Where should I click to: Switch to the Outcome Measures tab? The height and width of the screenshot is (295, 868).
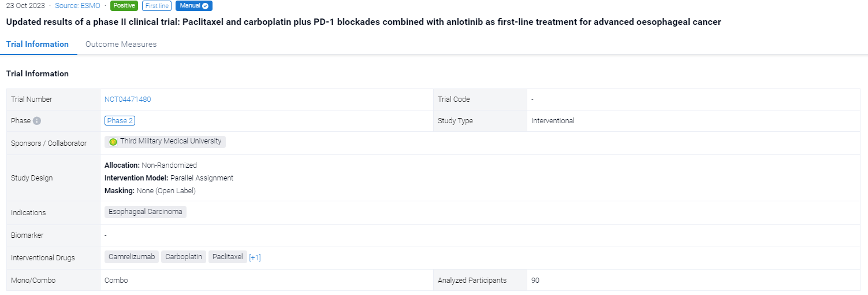click(x=121, y=44)
